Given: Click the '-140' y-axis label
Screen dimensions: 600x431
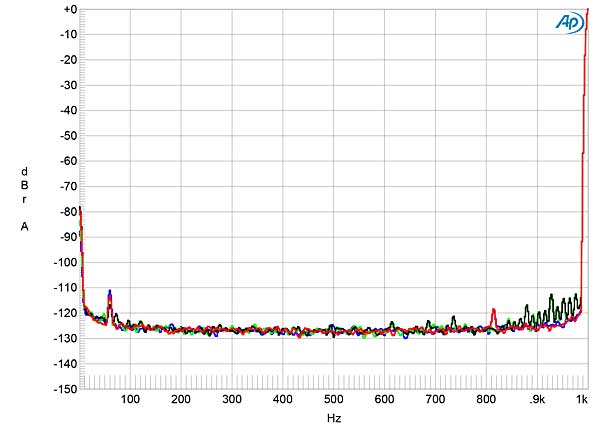Looking at the screenshot, I should 65,363.
